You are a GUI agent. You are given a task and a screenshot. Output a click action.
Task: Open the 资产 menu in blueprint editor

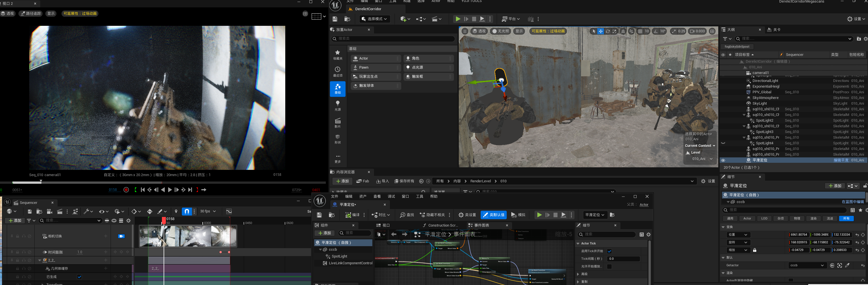pos(363,197)
